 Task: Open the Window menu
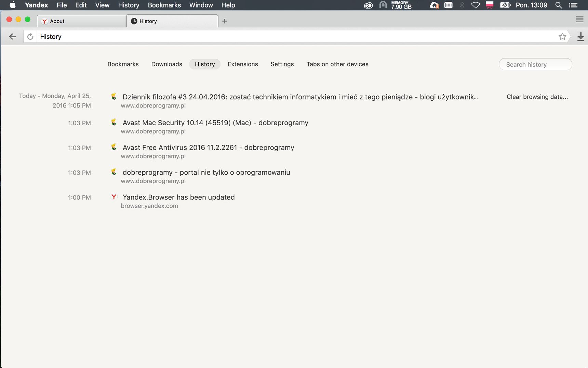pos(201,5)
